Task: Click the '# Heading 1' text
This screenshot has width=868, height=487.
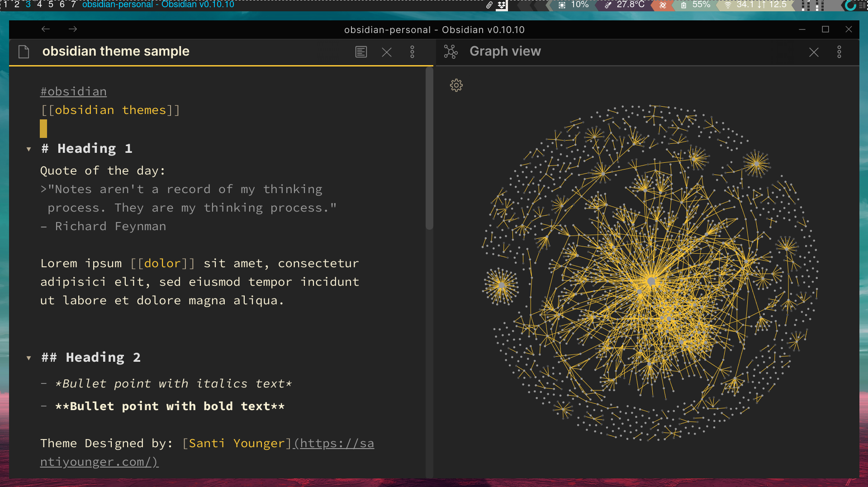Action: coord(87,148)
